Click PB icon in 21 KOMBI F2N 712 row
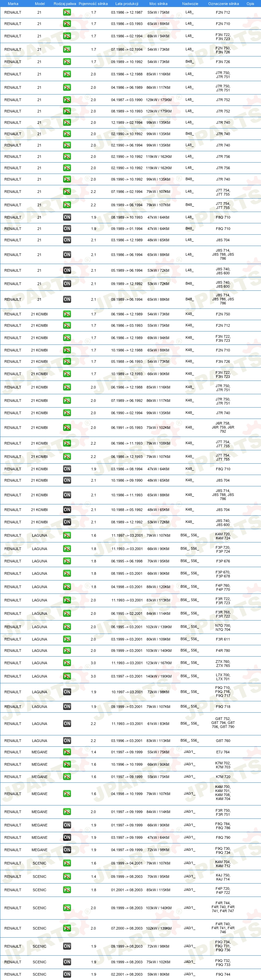This screenshot has height=980, width=261. [67, 326]
